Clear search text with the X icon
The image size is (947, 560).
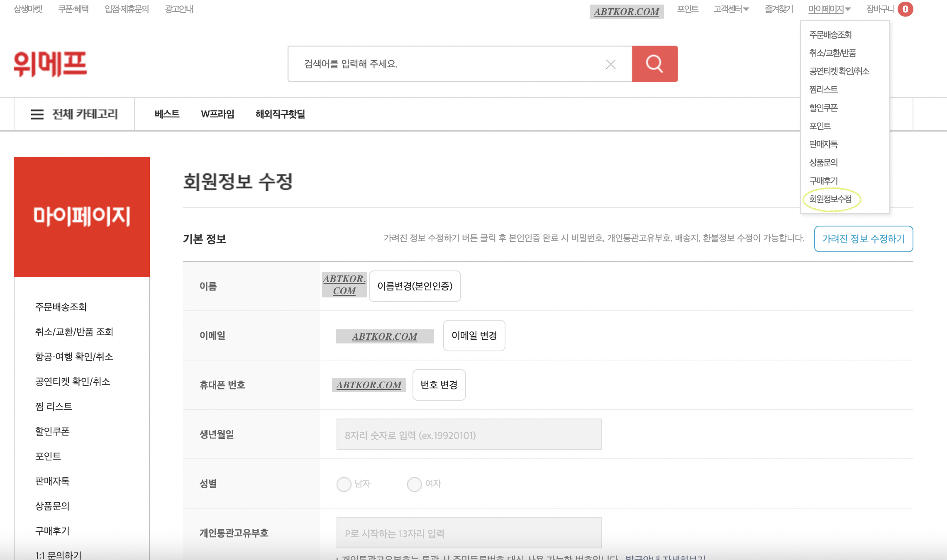tap(610, 64)
